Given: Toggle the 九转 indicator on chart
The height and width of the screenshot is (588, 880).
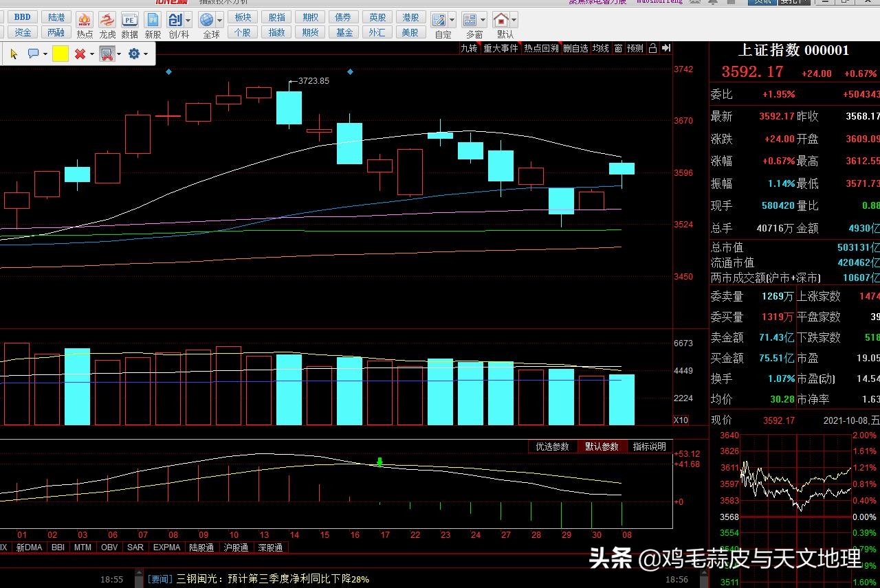Looking at the screenshot, I should tap(469, 48).
